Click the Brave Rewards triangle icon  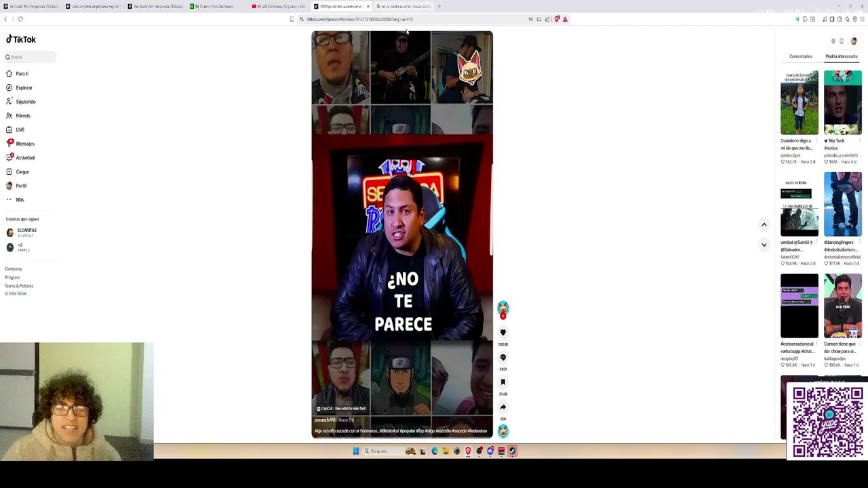click(x=565, y=19)
